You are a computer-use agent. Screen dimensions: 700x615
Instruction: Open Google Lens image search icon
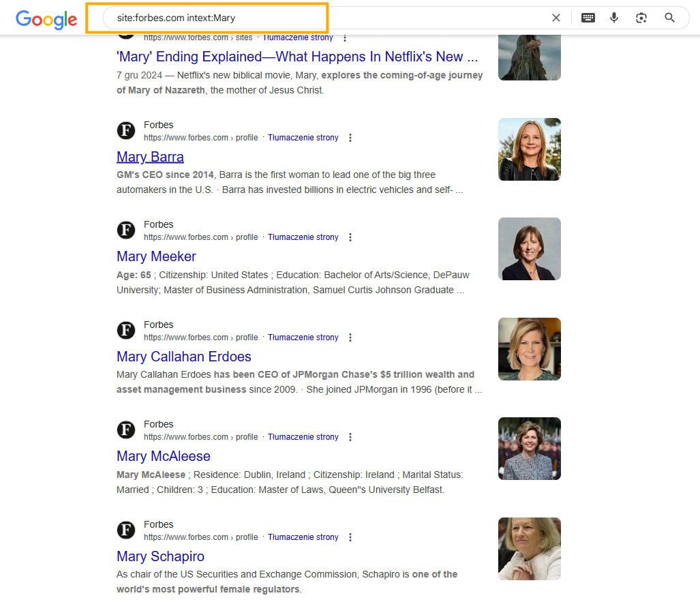pos(641,18)
